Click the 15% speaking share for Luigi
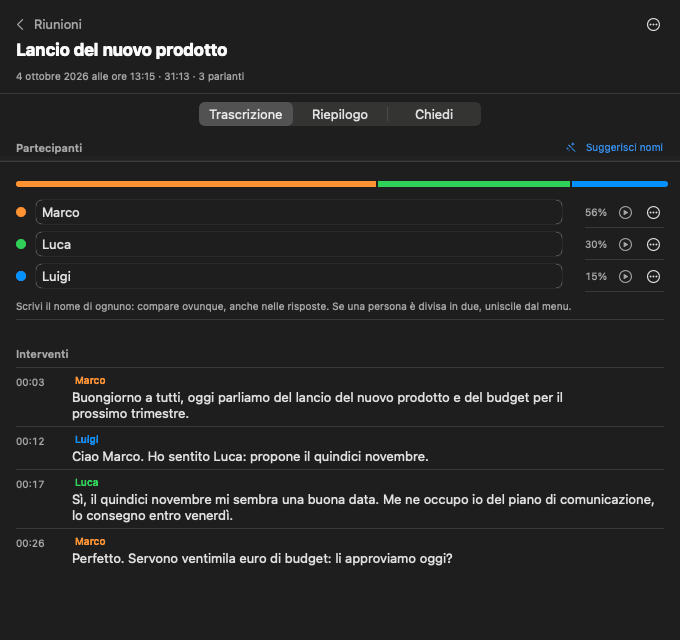 pos(595,276)
